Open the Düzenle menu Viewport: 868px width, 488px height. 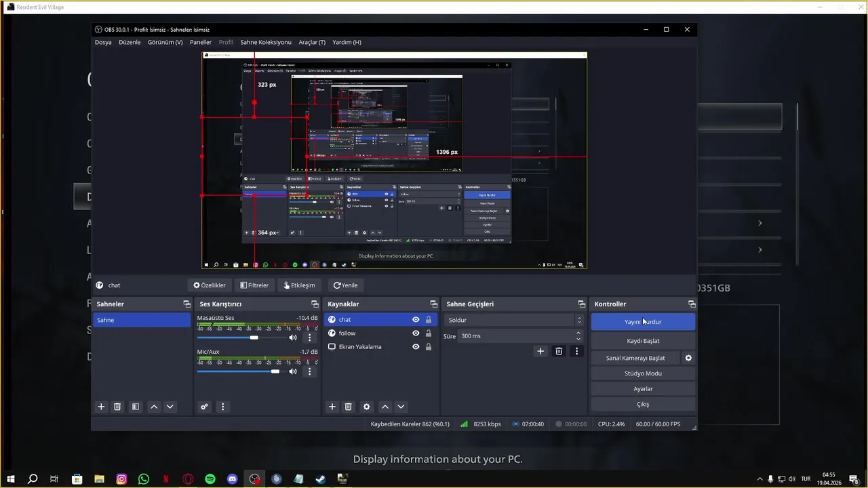130,42
